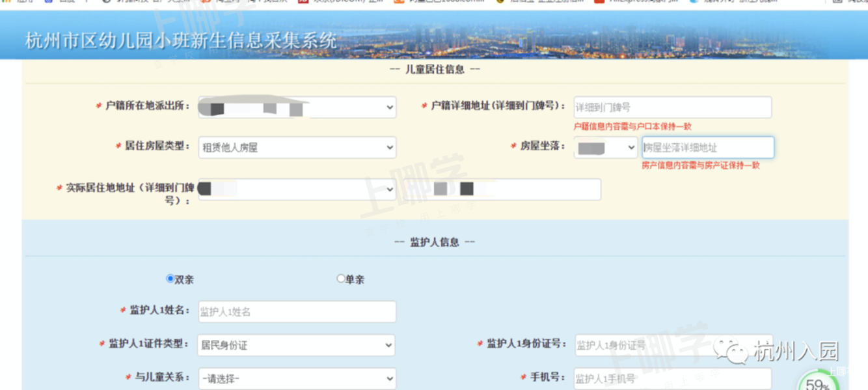868x390 pixels.
Task: Expand the 实际居住地地址 dropdown
Action: (297, 189)
